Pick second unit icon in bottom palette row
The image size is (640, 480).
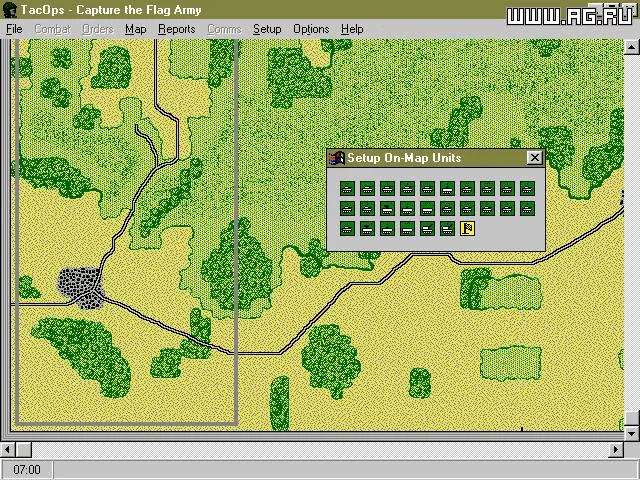point(367,229)
